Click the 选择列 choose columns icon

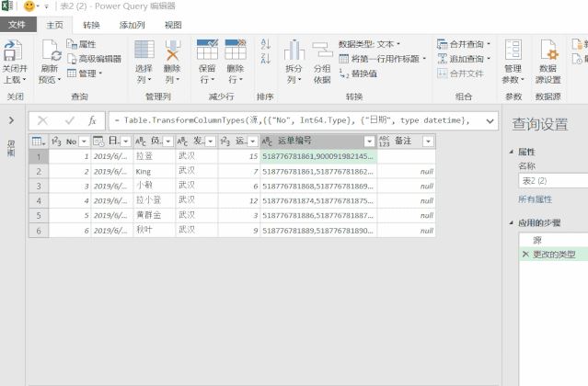pos(144,50)
